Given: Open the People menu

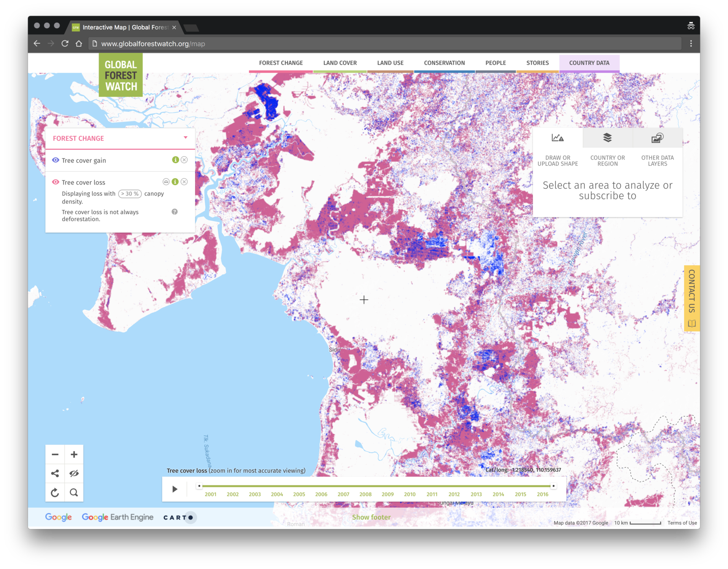Looking at the screenshot, I should tap(495, 63).
